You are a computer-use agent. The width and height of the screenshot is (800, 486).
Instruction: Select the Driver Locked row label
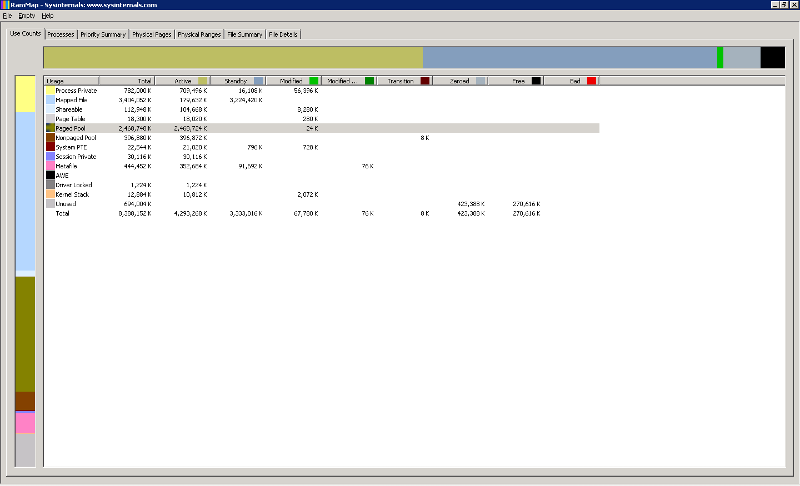74,185
